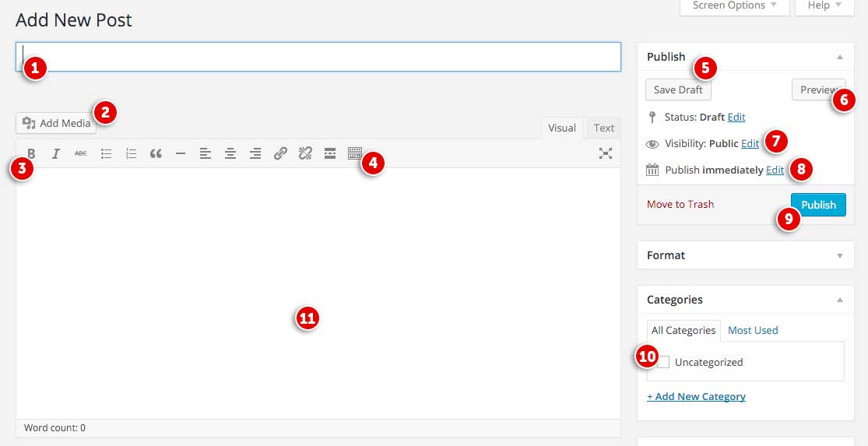Insert a blockquote

coord(156,153)
